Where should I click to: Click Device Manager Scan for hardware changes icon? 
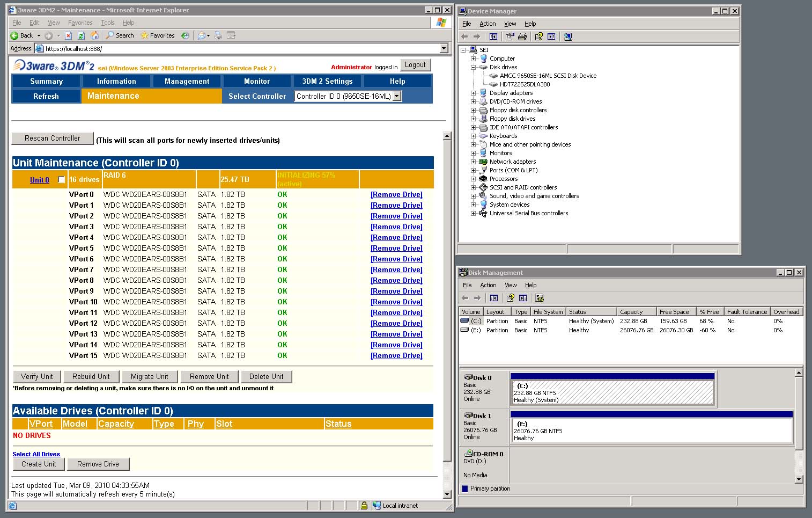pyautogui.click(x=568, y=37)
